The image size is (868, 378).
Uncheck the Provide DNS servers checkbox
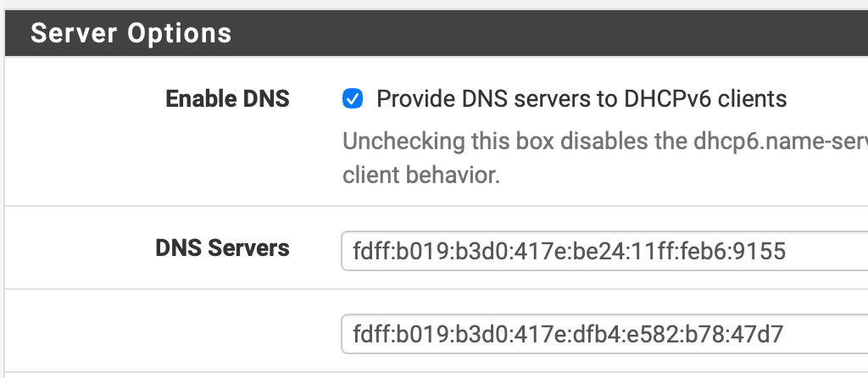(x=353, y=99)
